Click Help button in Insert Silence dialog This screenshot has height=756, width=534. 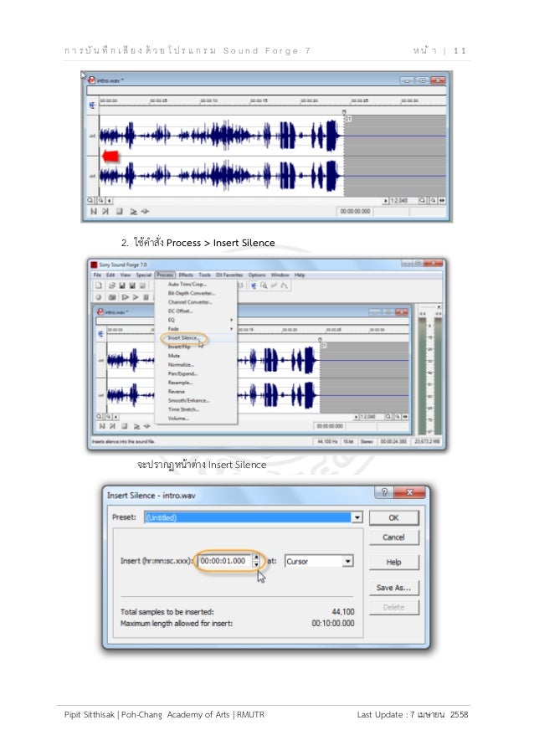click(x=393, y=562)
